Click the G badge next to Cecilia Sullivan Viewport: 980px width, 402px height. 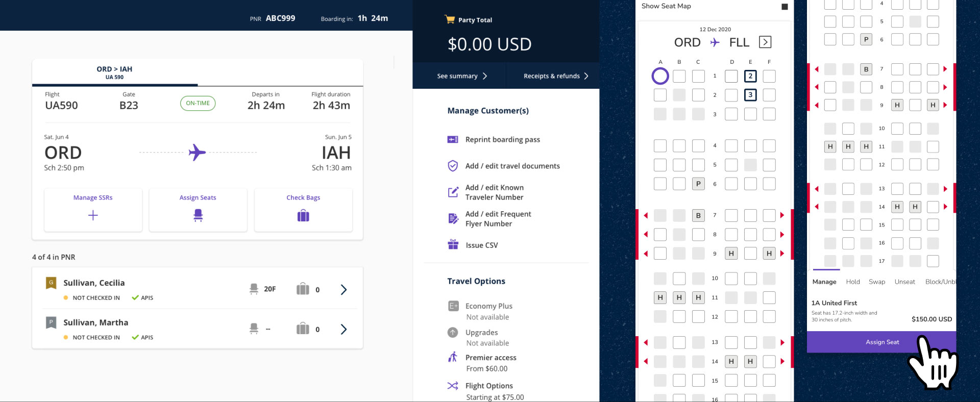pyautogui.click(x=51, y=283)
